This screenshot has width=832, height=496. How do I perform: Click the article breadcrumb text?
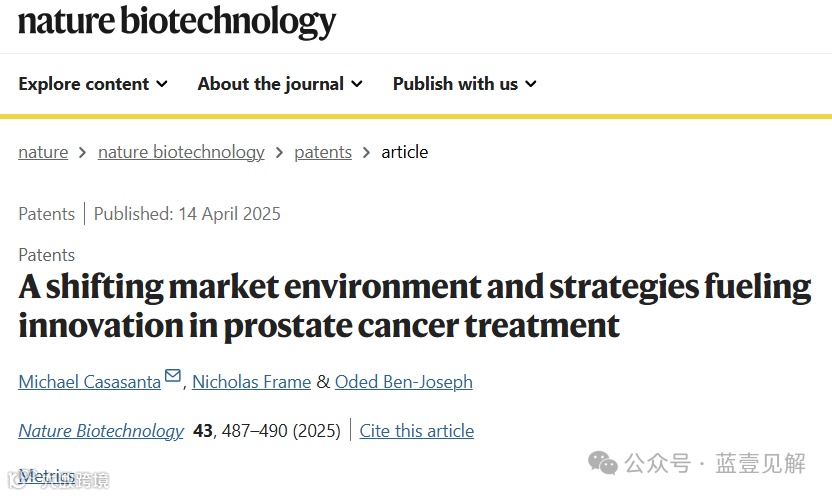(404, 152)
